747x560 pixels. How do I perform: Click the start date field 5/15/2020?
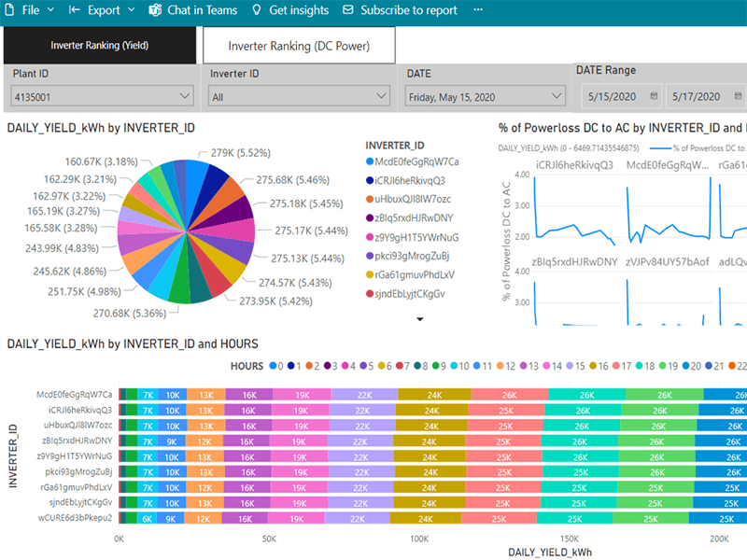(612, 96)
